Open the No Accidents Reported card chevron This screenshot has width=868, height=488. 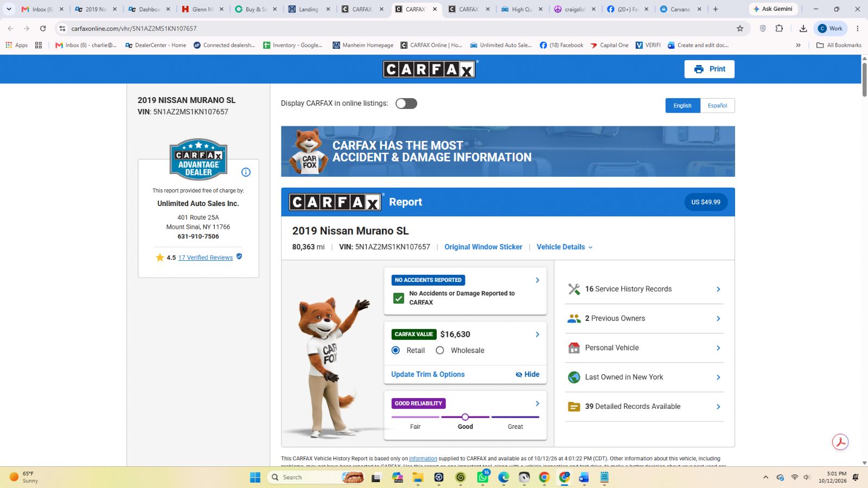(537, 280)
